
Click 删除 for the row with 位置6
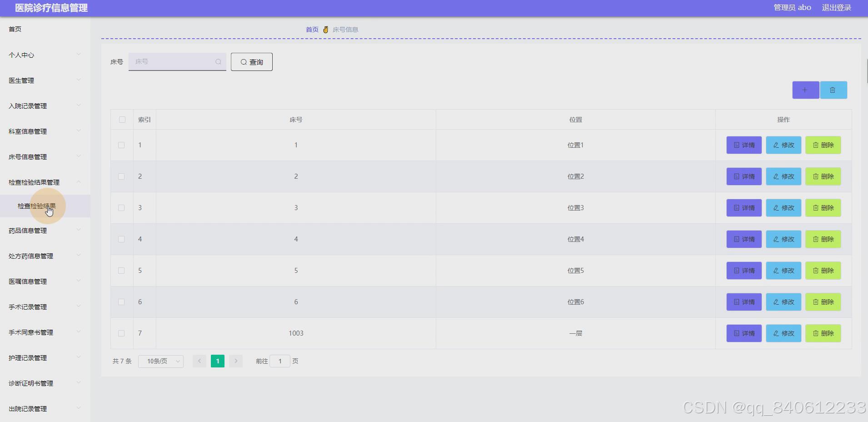(823, 302)
